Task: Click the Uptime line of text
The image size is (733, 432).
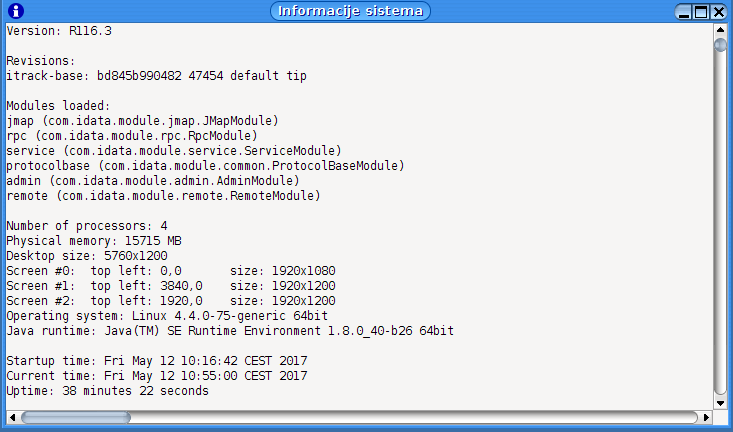Action: point(108,391)
